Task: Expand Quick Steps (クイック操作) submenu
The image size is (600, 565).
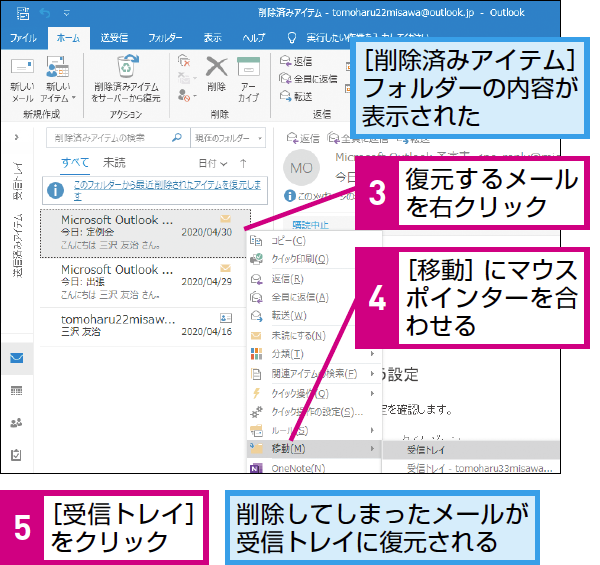Action: click(314, 393)
